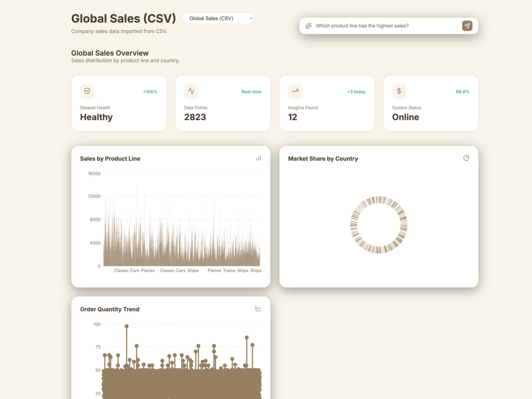Click the 'Trains' x-axis label on sales chart
The width and height of the screenshot is (532, 399).
[x=229, y=270]
